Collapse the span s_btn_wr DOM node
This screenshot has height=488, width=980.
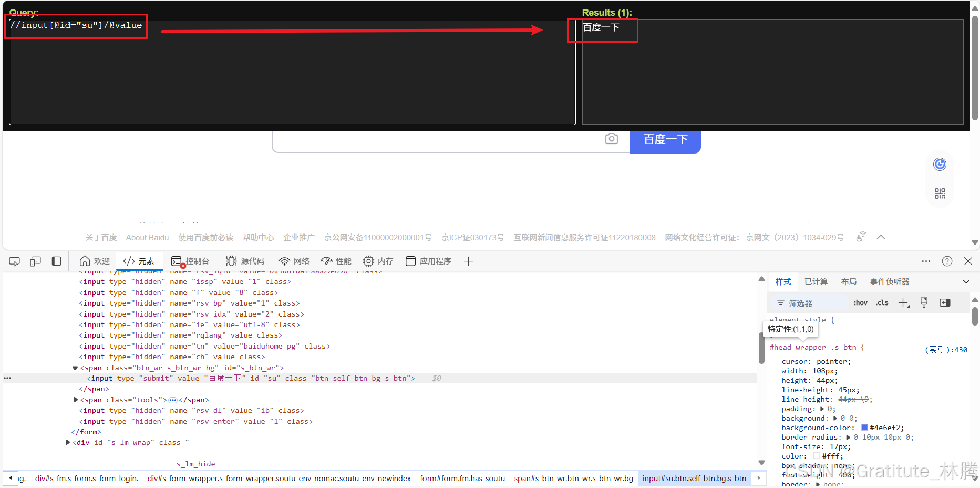click(x=75, y=368)
